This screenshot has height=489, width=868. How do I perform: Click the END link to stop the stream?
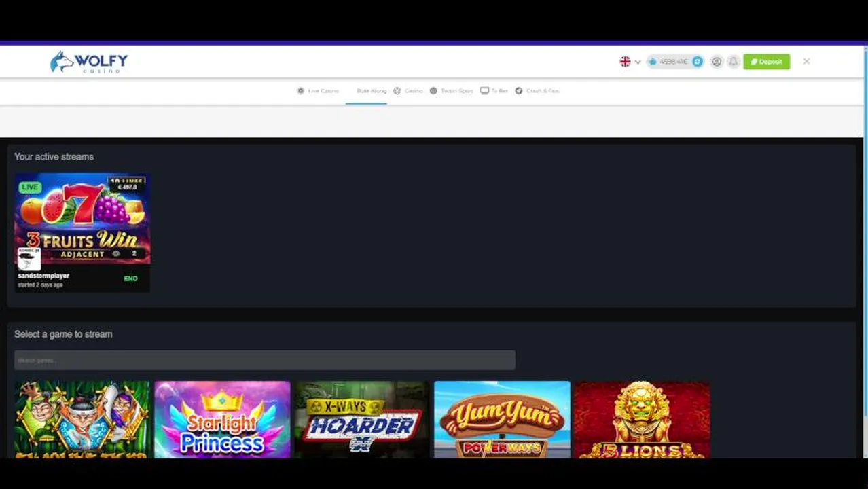[x=130, y=278]
